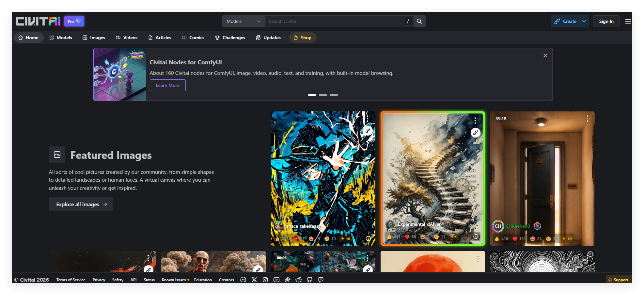
Task: Open the Status footer link
Action: 149,280
